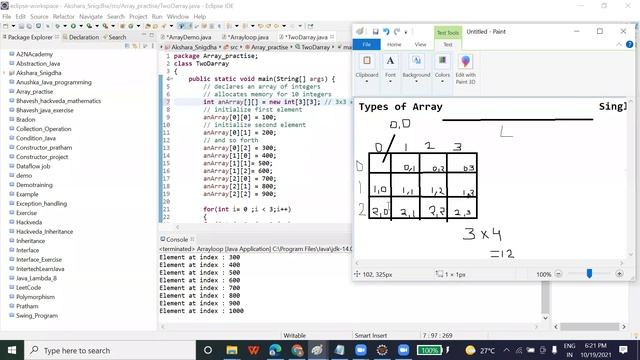This screenshot has height=360, width=640.
Task: Open Paint's blue Help question mark icon
Action: 629,44
